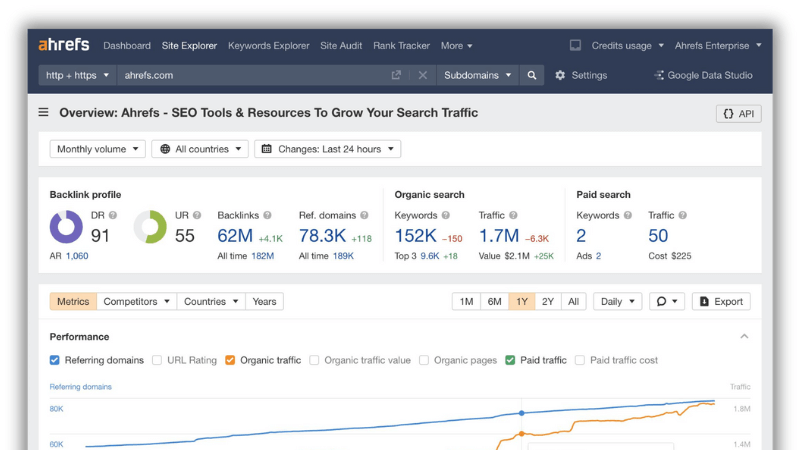Click the Settings gear icon

(x=560, y=76)
